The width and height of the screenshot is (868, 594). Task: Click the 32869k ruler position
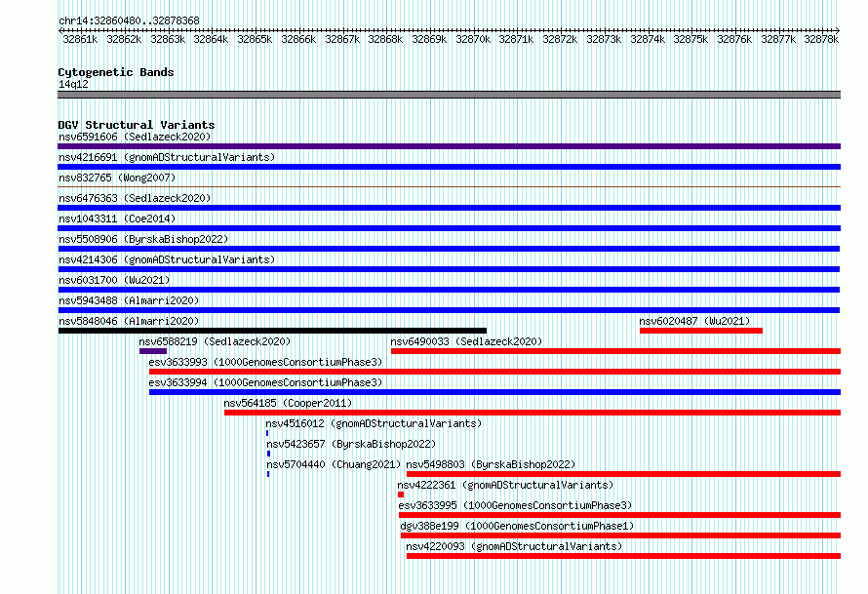(x=429, y=39)
